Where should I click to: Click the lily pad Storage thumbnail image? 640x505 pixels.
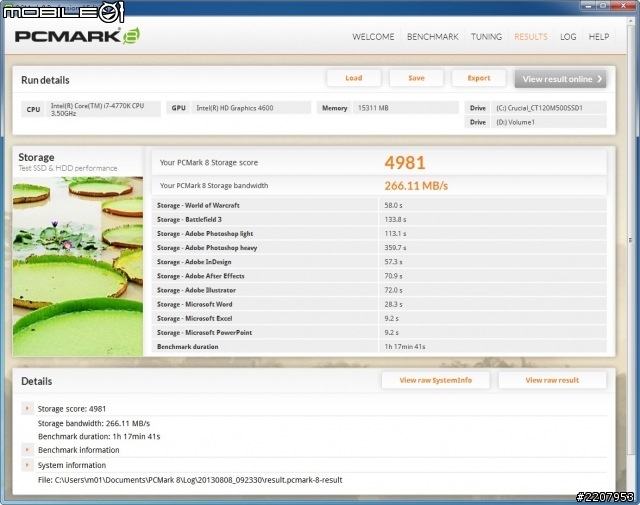[78, 266]
